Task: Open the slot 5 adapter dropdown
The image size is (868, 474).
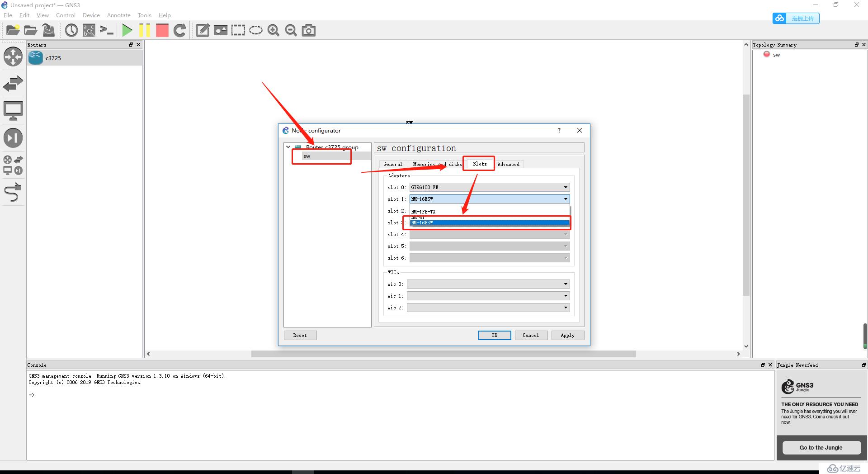Action: tap(490, 246)
